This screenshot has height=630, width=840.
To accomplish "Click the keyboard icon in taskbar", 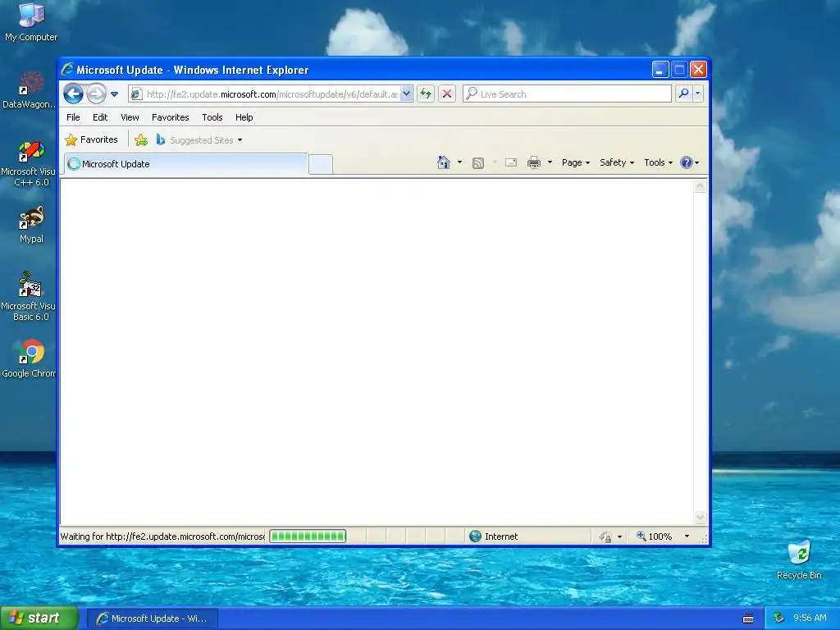I will pos(748,619).
